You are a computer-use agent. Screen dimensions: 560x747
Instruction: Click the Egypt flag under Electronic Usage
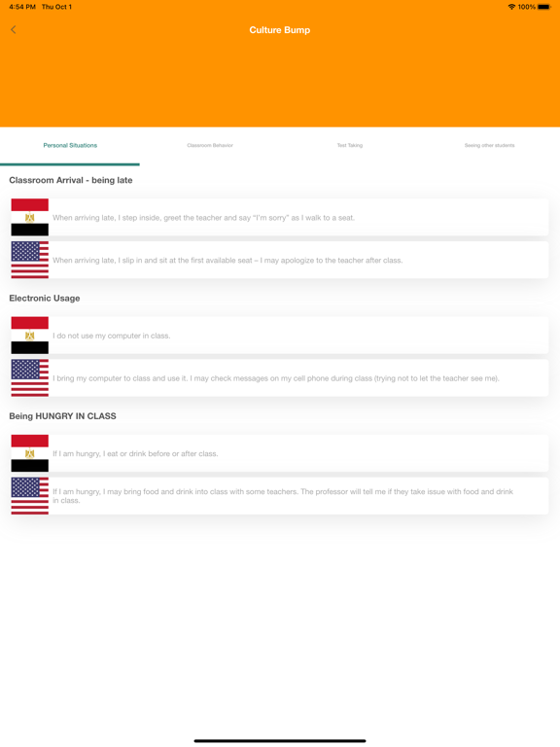click(x=29, y=336)
